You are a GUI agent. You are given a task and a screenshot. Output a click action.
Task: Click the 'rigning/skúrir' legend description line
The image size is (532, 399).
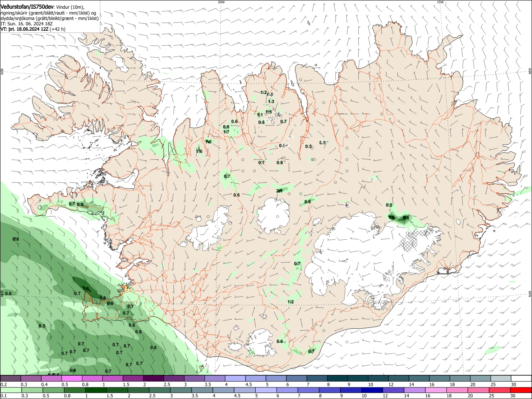click(48, 13)
